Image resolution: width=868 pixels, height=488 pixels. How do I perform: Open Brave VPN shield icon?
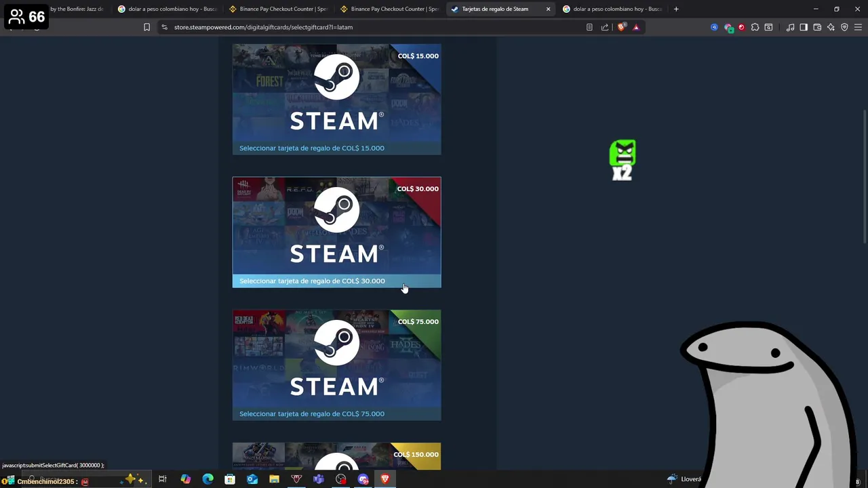(844, 27)
